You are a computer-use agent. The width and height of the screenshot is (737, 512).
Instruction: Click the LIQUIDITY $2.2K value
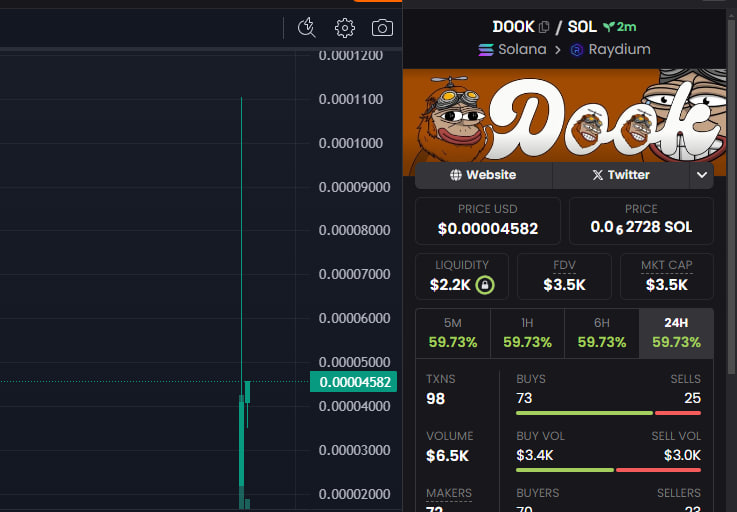click(x=450, y=285)
